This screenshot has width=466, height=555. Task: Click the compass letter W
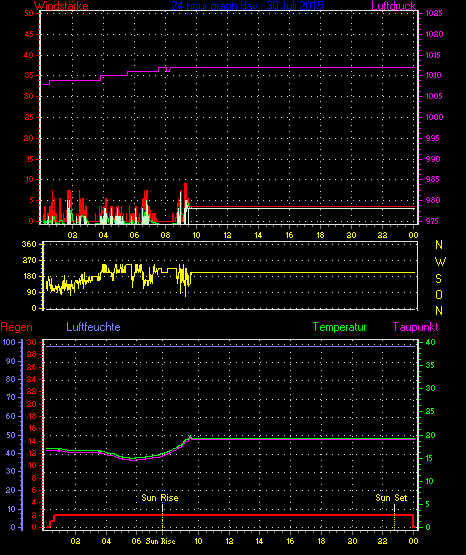coord(440,262)
